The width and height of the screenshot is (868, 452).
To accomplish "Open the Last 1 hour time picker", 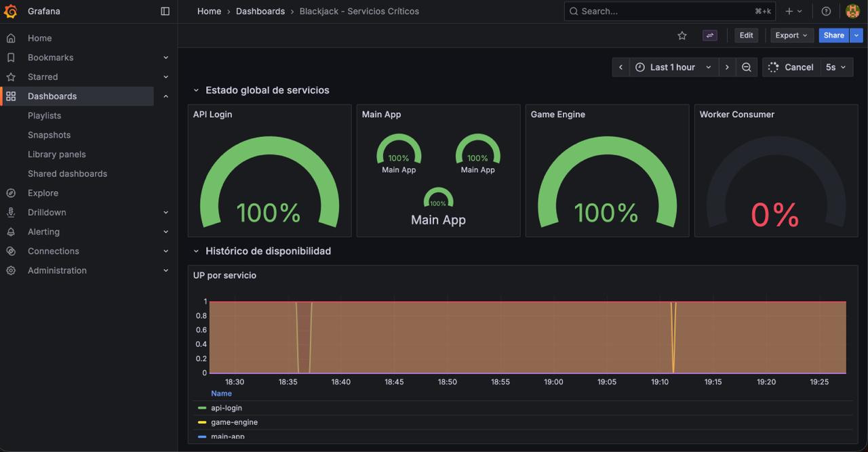I will (x=674, y=67).
